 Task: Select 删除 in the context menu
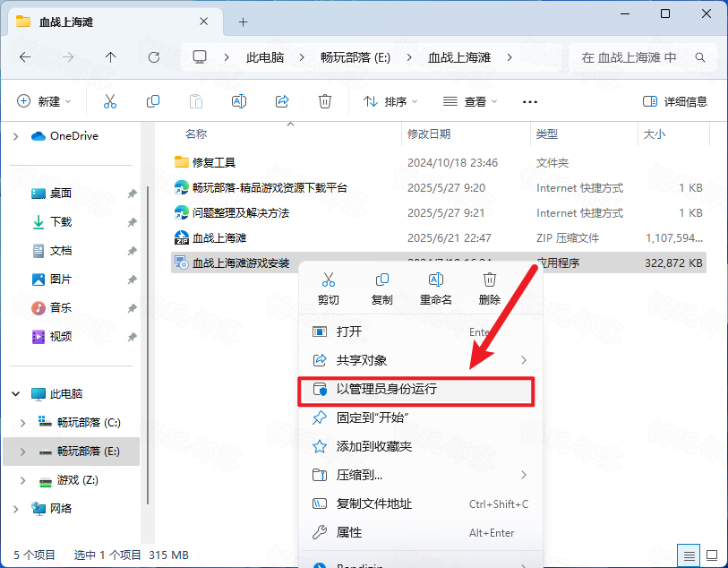489,288
